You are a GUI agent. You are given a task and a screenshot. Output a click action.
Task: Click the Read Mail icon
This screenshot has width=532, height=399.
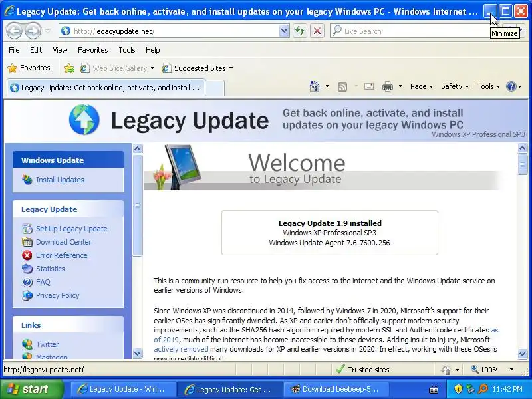[x=369, y=87]
